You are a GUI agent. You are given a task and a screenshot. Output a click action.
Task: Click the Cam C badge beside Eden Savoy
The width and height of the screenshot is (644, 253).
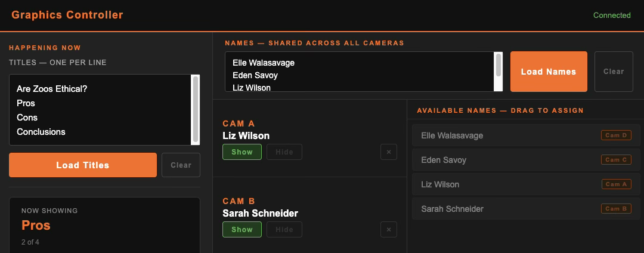click(616, 160)
